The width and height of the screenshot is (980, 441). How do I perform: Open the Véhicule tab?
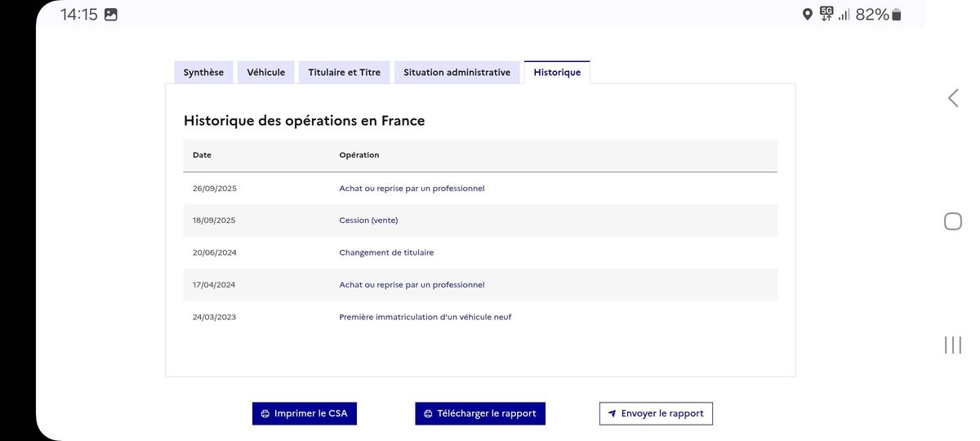[266, 73]
